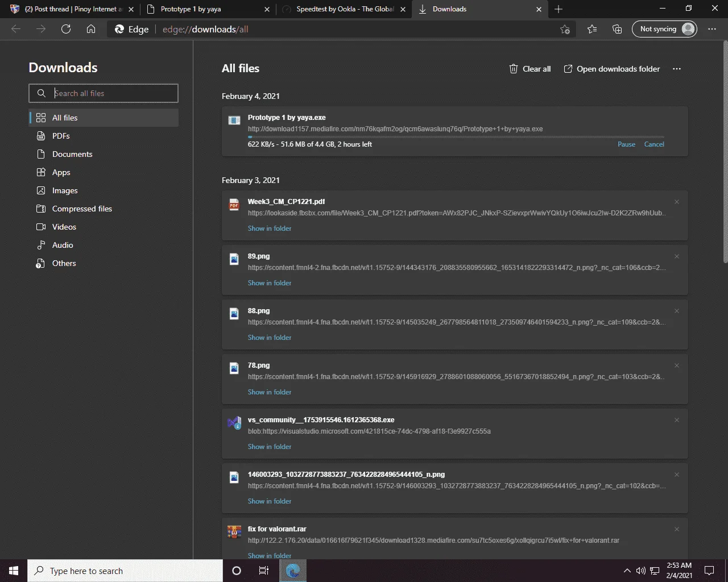The width and height of the screenshot is (728, 582).
Task: Click the browser Back arrow
Action: point(16,29)
